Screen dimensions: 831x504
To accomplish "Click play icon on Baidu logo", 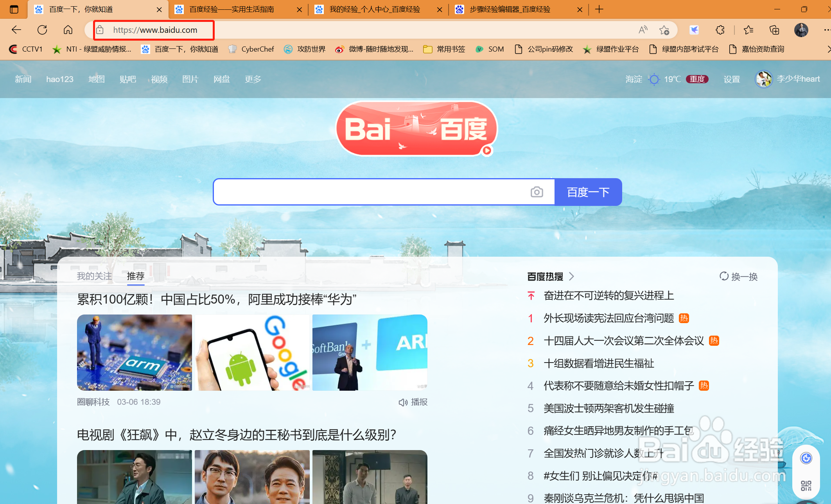I will 487,150.
